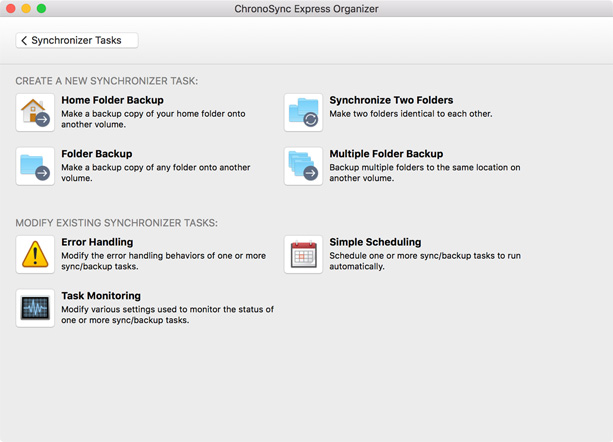Select the Task Monitoring title
Viewport: 613px width, 442px height.
[101, 295]
